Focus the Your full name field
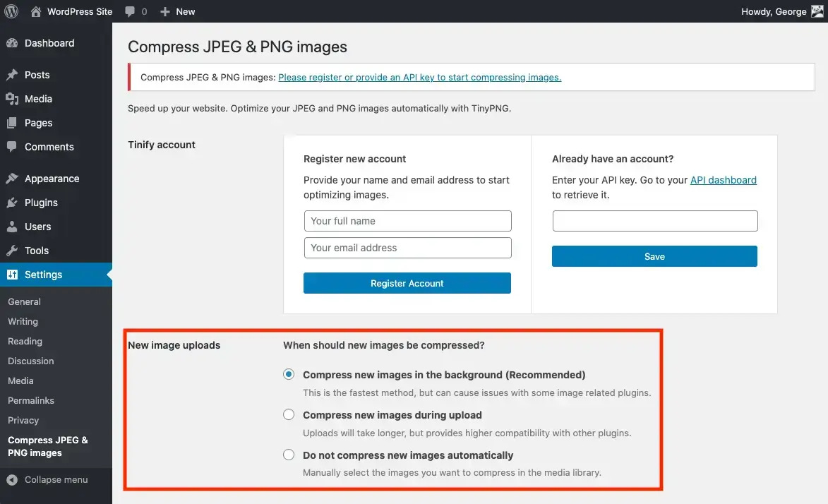Screen dimensions: 828x504 pyautogui.click(x=408, y=221)
